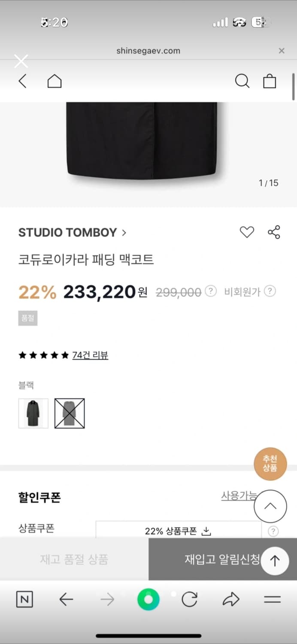Open Naver home N icon

click(24, 599)
